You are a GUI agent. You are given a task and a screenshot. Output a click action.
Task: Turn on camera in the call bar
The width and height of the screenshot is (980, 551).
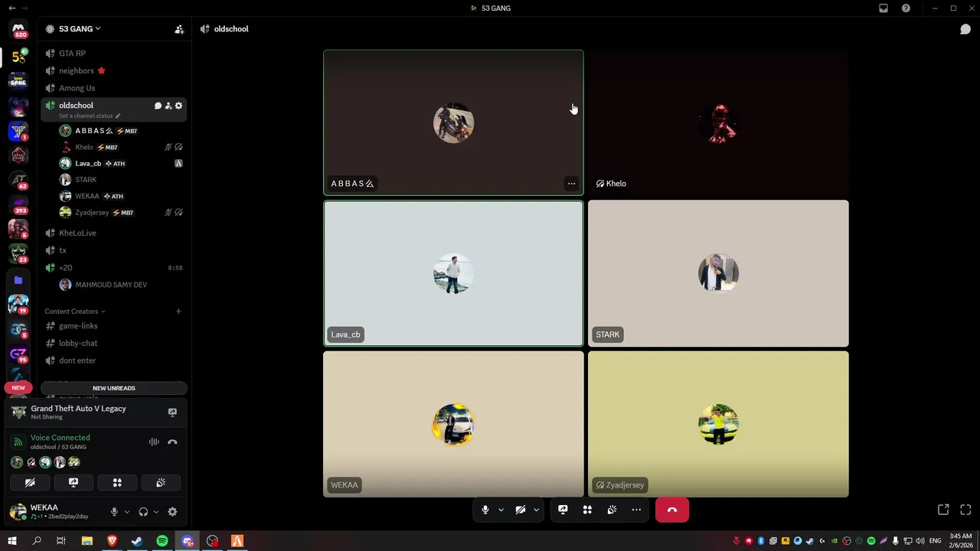click(x=520, y=510)
